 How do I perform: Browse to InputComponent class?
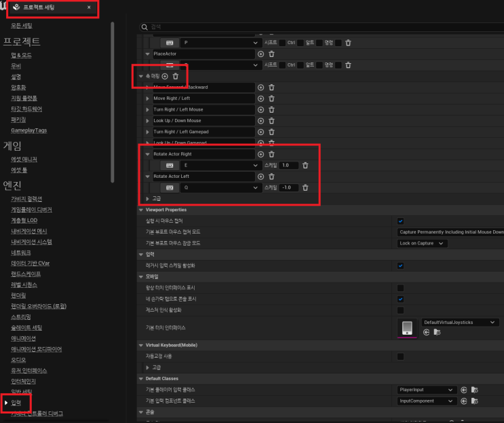pos(474,401)
